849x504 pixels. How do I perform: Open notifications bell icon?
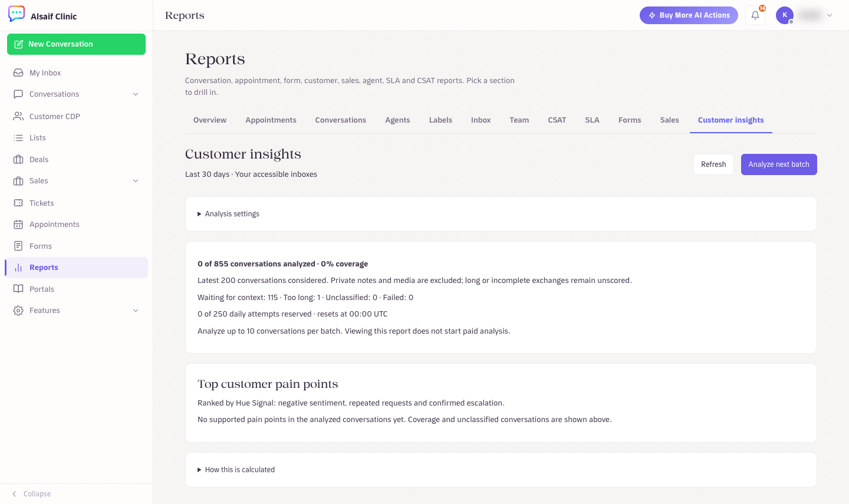(x=755, y=15)
